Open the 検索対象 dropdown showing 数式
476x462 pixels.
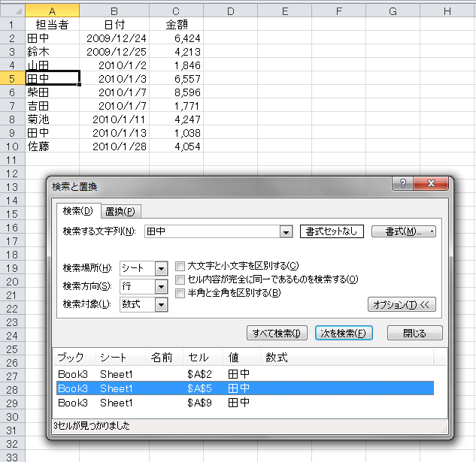(x=161, y=304)
